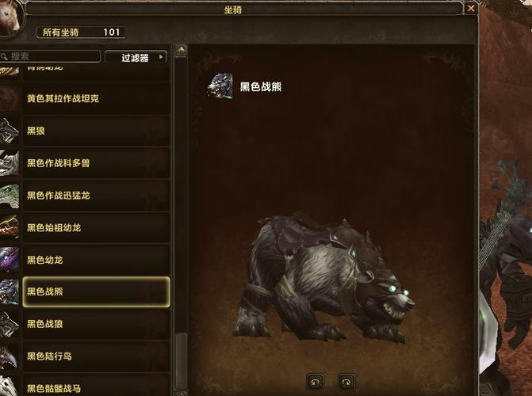
Task: Click the character portrait at top-left
Action: pos(10,17)
